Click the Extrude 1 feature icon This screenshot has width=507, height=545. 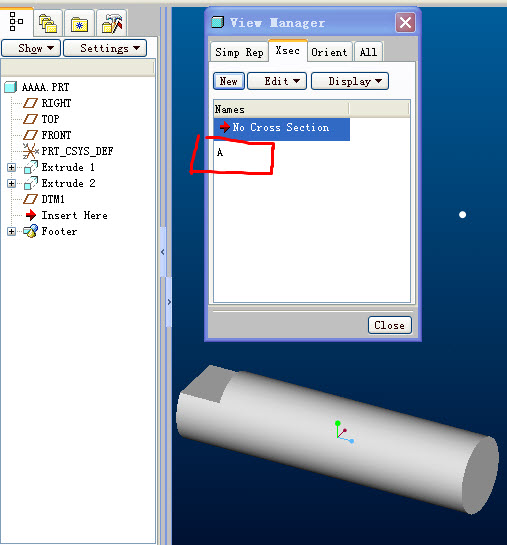click(x=31, y=167)
